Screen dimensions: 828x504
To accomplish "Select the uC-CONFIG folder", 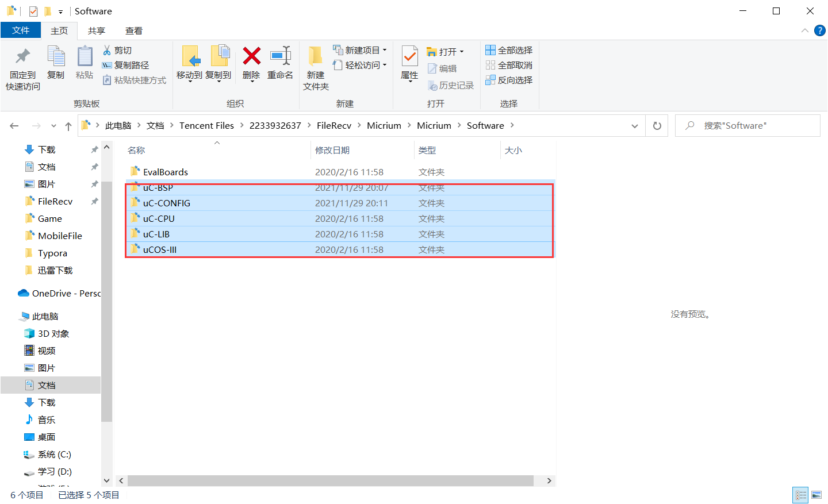I will tap(340, 203).
